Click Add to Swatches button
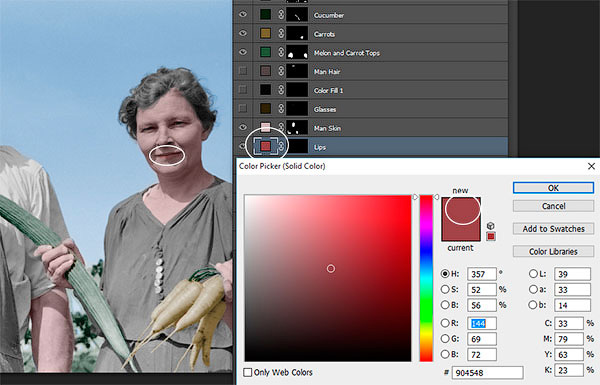The width and height of the screenshot is (600, 385). click(x=553, y=228)
